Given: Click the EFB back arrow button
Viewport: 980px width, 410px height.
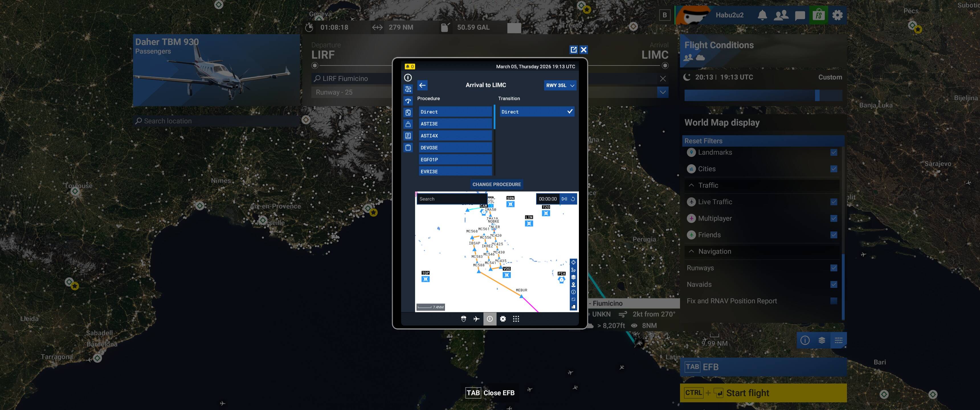Looking at the screenshot, I should pos(422,85).
